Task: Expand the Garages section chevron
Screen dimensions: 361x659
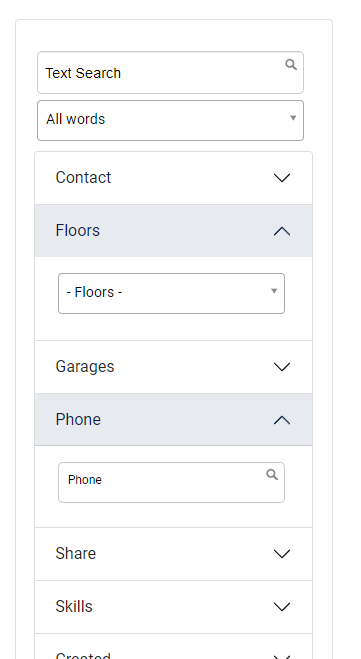Action: tap(282, 367)
